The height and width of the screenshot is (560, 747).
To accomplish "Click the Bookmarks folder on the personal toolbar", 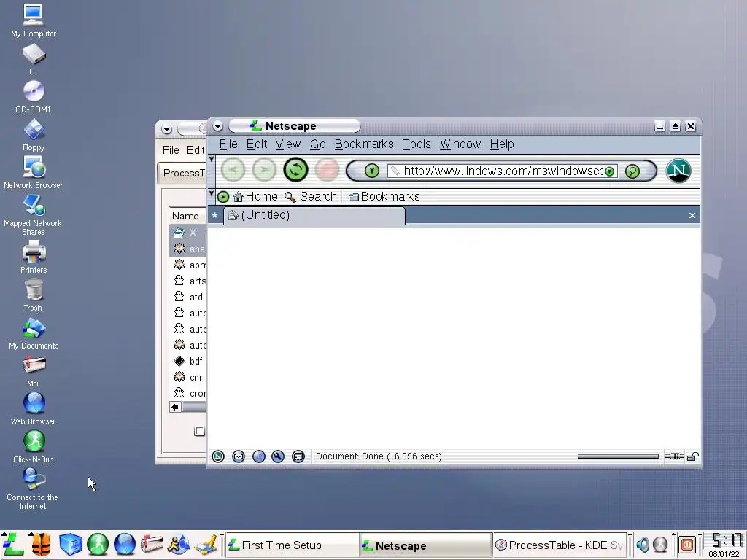I will coord(384,197).
